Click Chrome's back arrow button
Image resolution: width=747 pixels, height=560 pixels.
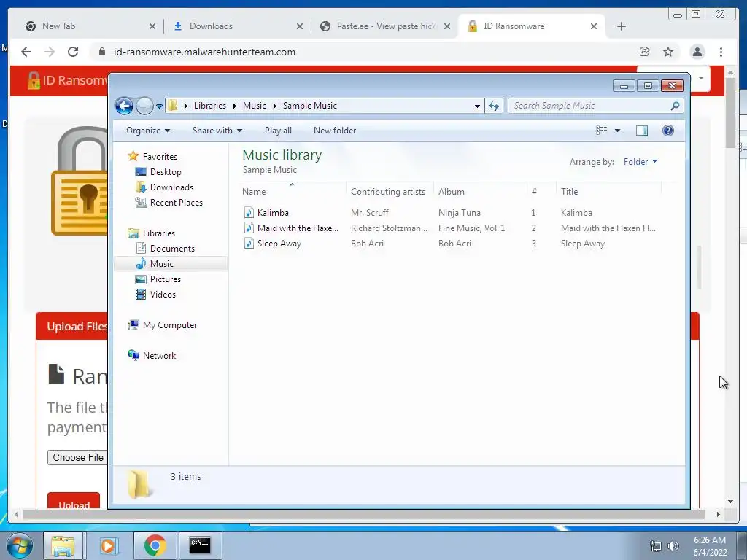pos(26,52)
